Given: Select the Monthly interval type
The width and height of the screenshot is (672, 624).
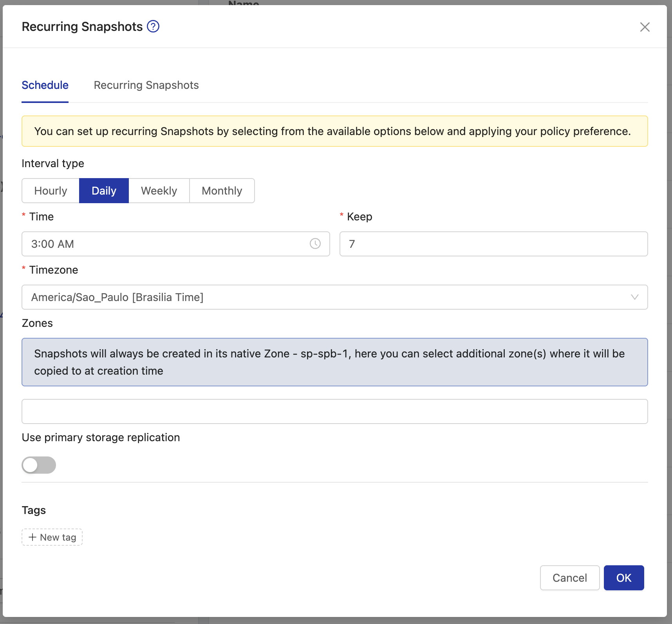Looking at the screenshot, I should [x=222, y=191].
